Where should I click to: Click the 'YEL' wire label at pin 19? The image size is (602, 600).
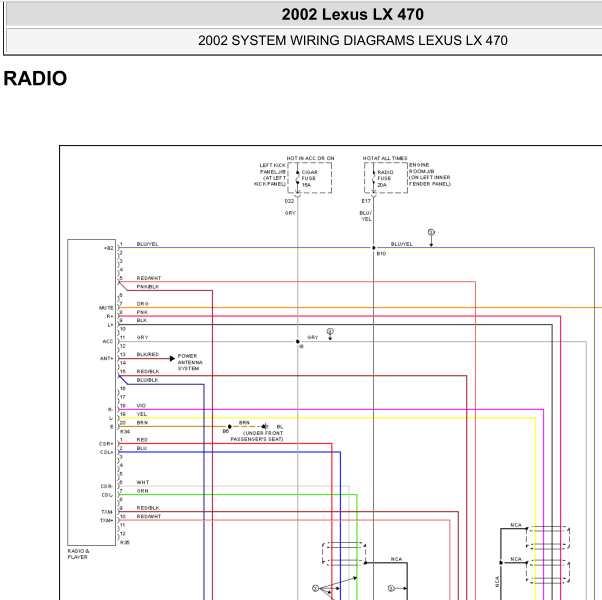point(142,414)
